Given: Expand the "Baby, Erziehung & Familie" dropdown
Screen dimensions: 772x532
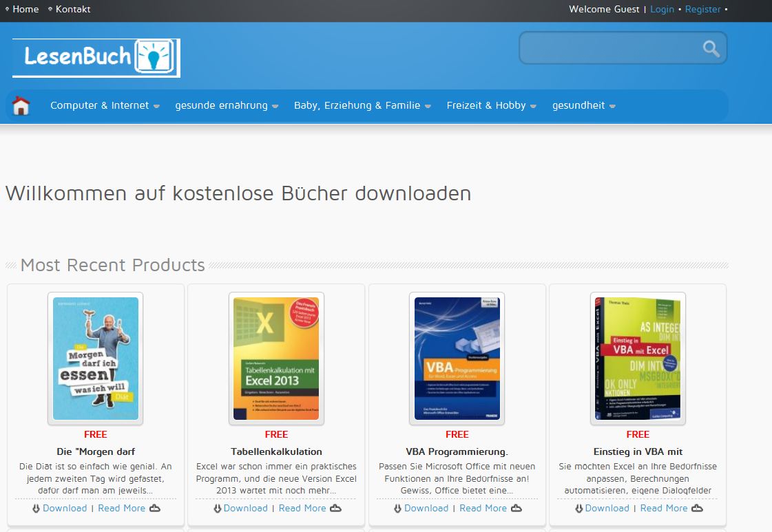Looking at the screenshot, I should click(357, 105).
